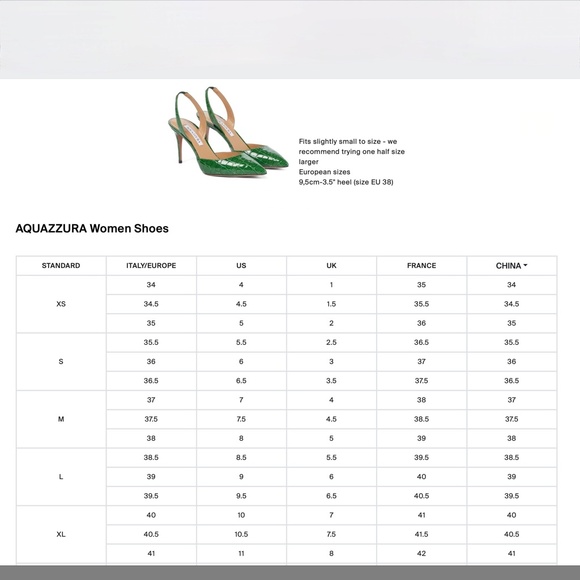Select France size 38 cell
580x580 pixels.
pyautogui.click(x=421, y=400)
